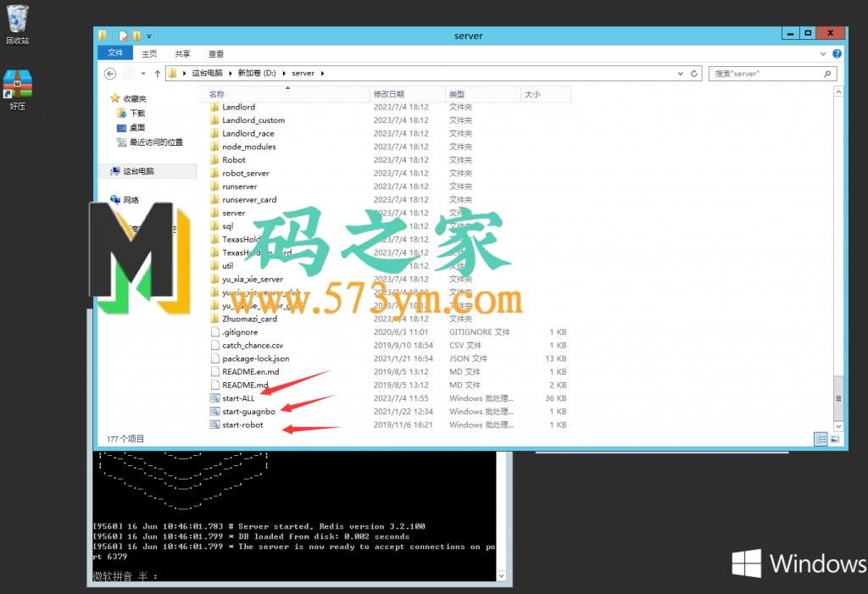Image resolution: width=868 pixels, height=594 pixels.
Task: Select the start-ALL batch file icon
Action: (214, 398)
